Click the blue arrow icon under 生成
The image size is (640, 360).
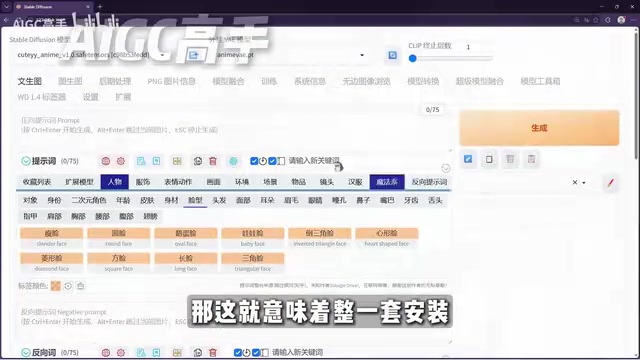coord(468,159)
